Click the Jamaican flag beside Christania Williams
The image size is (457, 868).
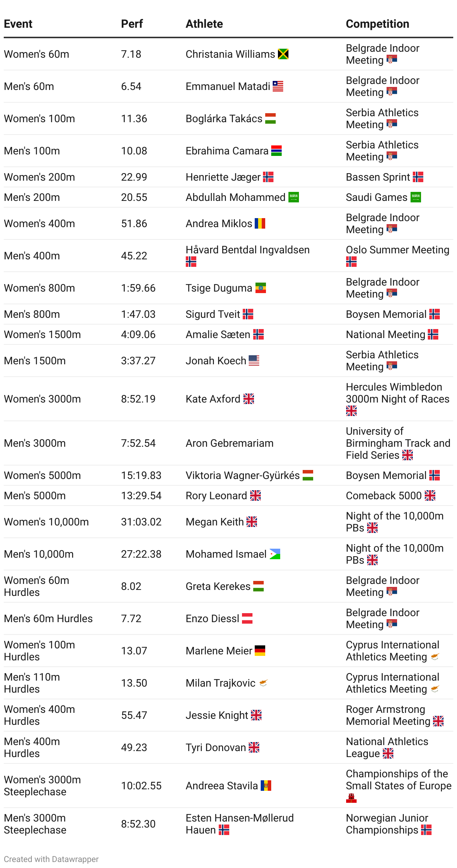click(x=283, y=54)
